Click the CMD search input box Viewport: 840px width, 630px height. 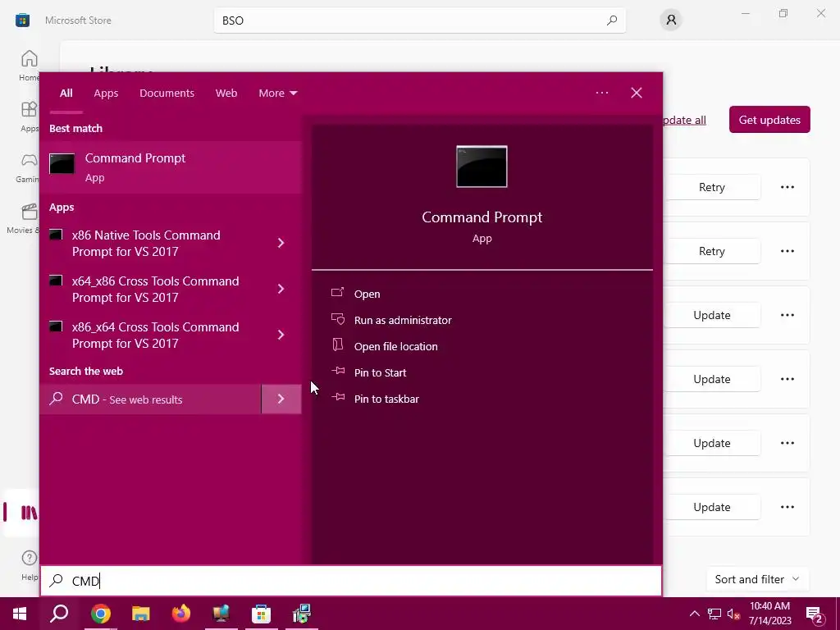[x=351, y=581]
